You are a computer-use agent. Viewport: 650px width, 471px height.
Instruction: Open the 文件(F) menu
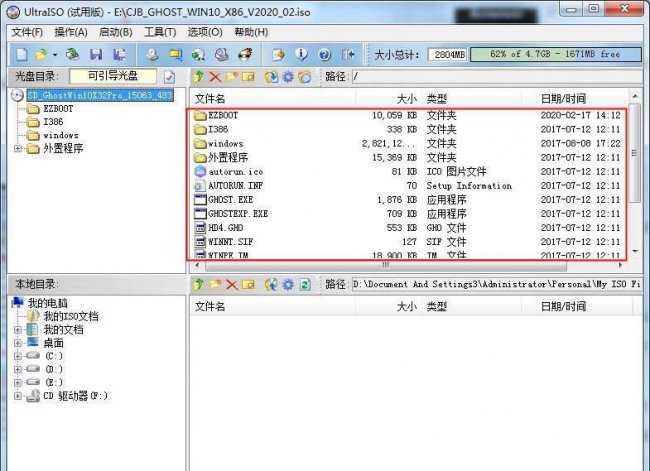[x=27, y=32]
